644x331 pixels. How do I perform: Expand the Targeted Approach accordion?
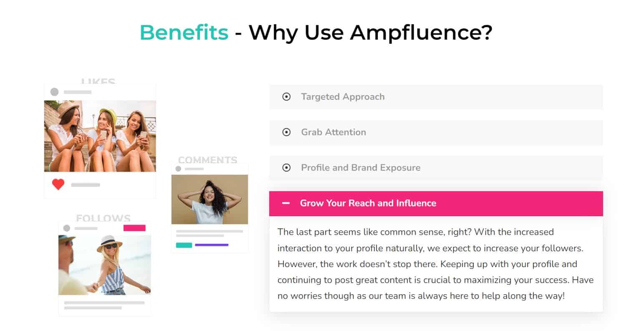coord(436,97)
